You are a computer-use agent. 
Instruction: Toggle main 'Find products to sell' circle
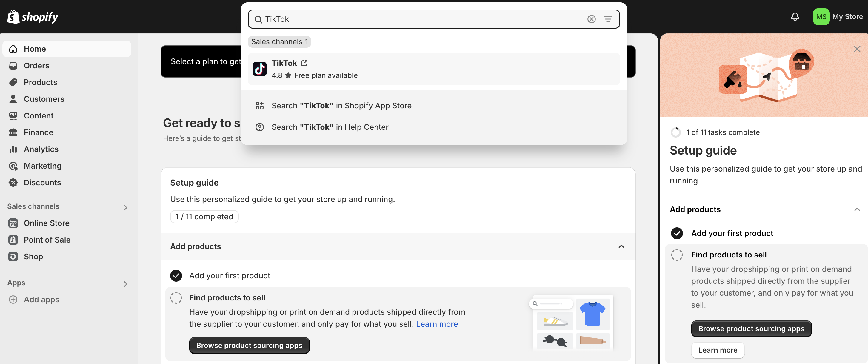pos(176,298)
